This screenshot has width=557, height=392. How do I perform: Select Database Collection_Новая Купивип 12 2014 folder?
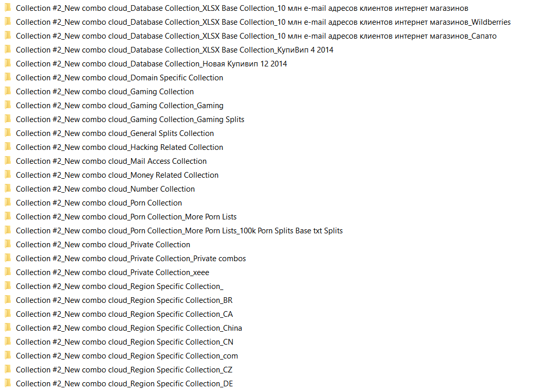[x=151, y=64]
